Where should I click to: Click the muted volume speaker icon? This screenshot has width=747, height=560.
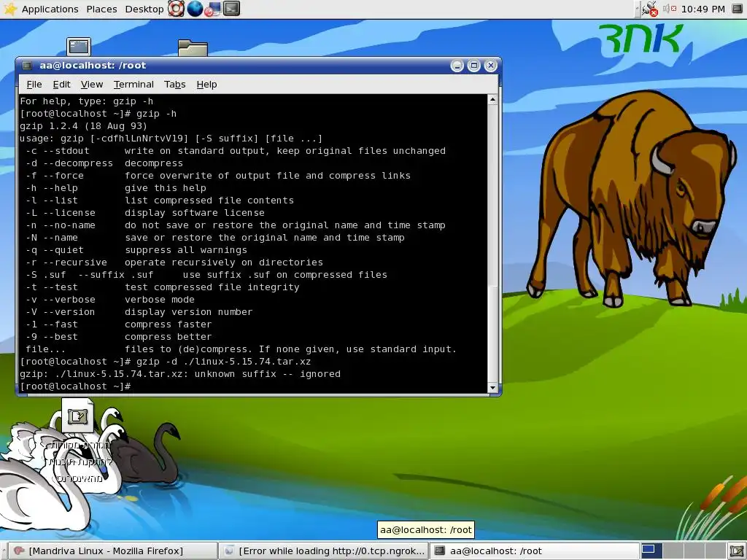(670, 9)
